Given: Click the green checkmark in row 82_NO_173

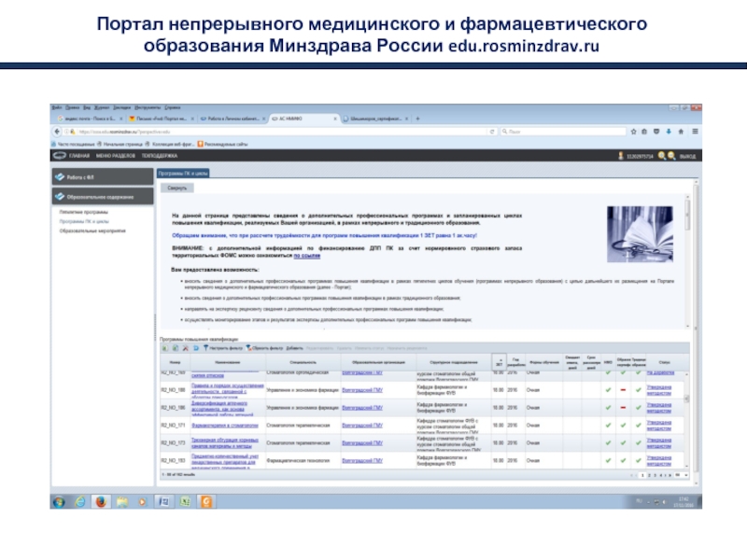Looking at the screenshot, I should (x=608, y=441).
